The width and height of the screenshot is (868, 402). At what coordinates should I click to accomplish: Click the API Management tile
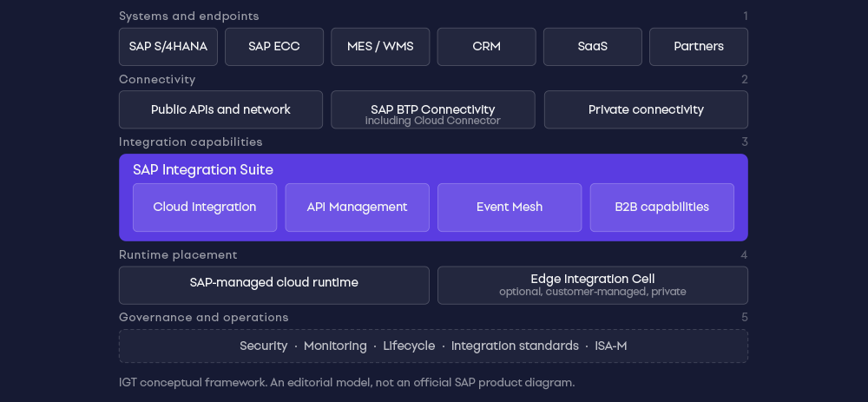click(x=357, y=208)
